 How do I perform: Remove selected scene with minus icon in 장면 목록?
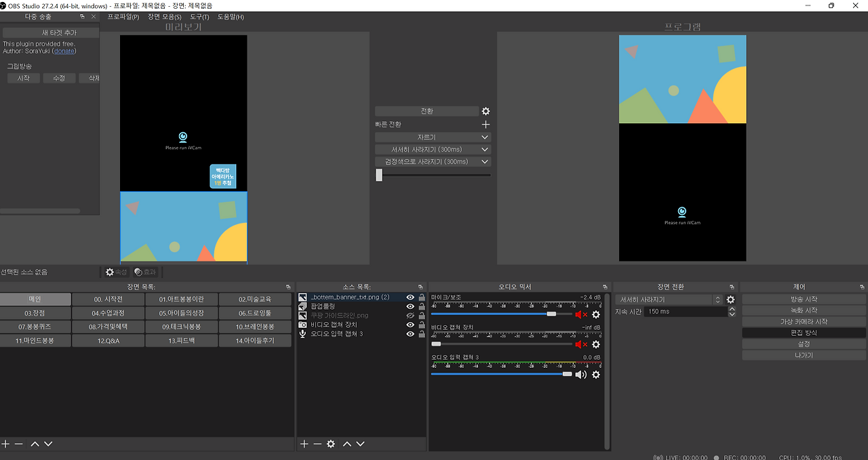pos(19,444)
